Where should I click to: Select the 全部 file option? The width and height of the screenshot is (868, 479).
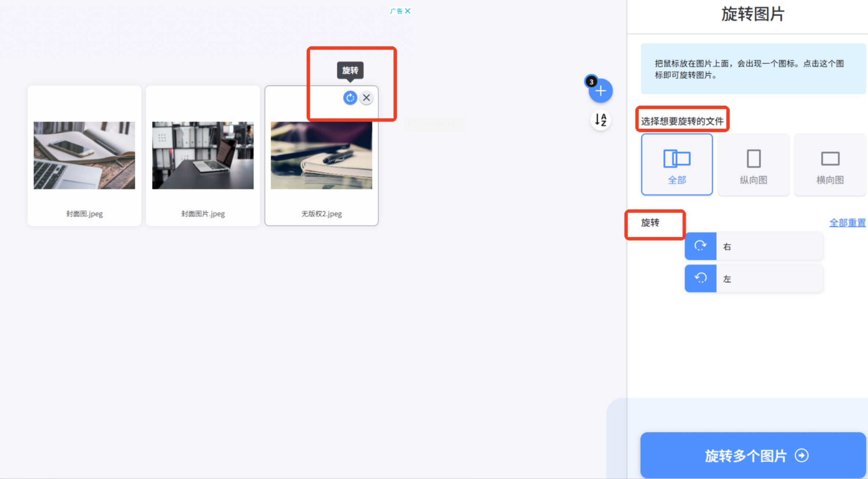pos(677,164)
